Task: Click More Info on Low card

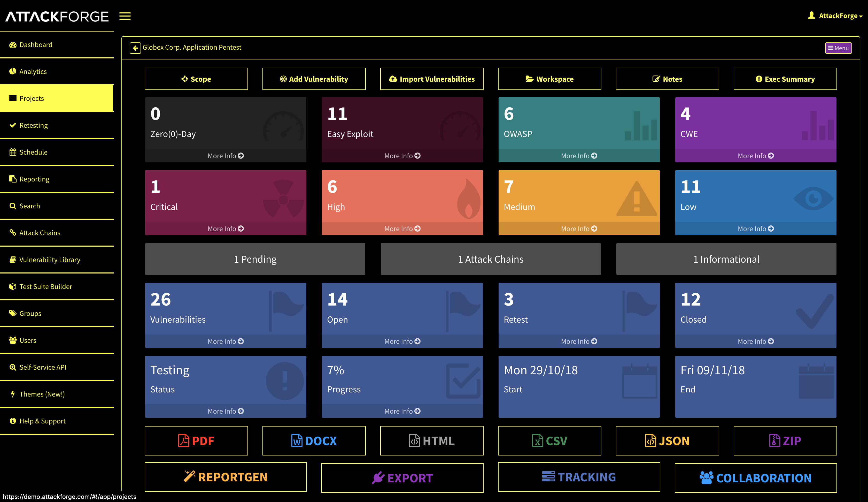Action: tap(756, 229)
